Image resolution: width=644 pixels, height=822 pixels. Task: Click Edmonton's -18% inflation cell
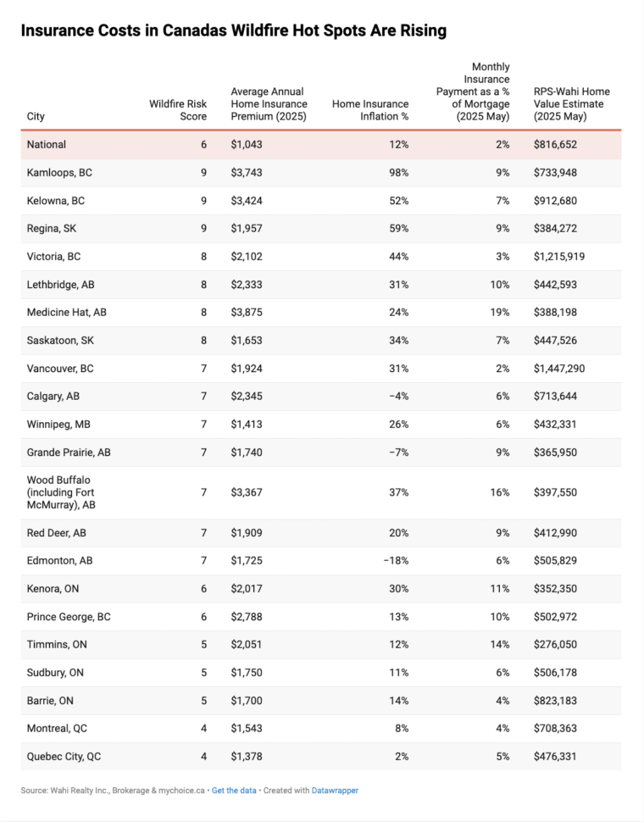coord(397,560)
